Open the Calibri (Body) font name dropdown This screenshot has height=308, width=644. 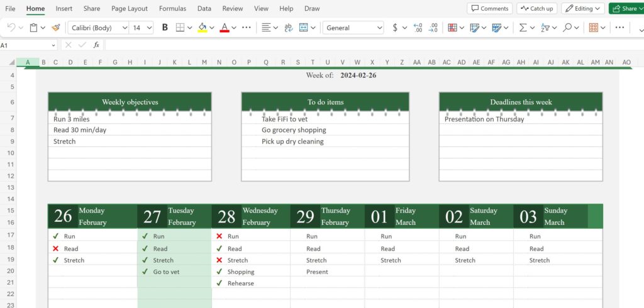click(x=97, y=28)
